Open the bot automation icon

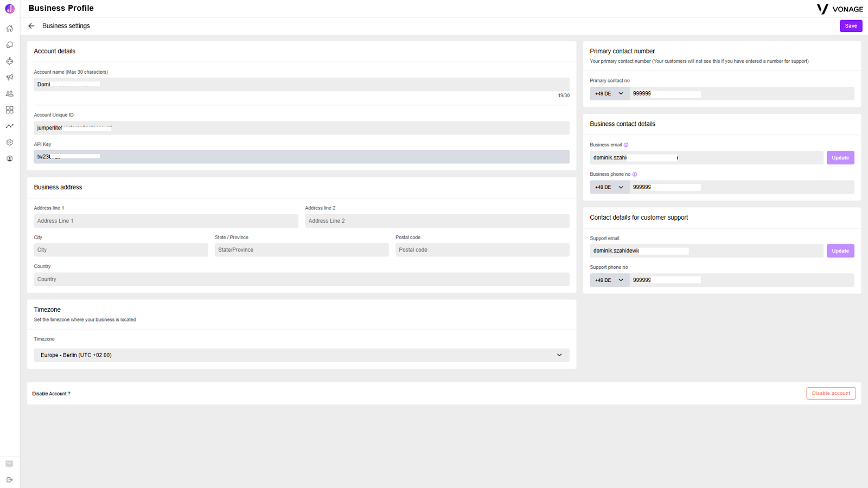click(9, 61)
